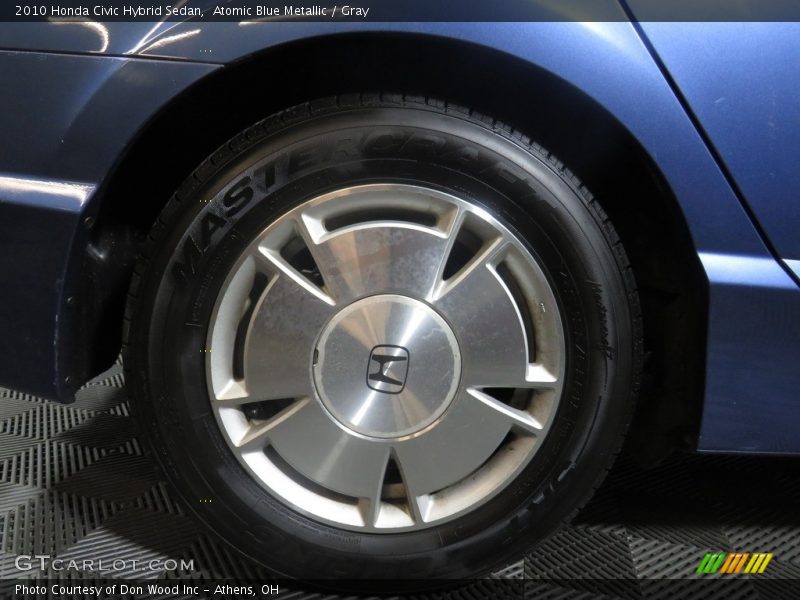Click the colored stripes logo in bottom corner

[734, 563]
